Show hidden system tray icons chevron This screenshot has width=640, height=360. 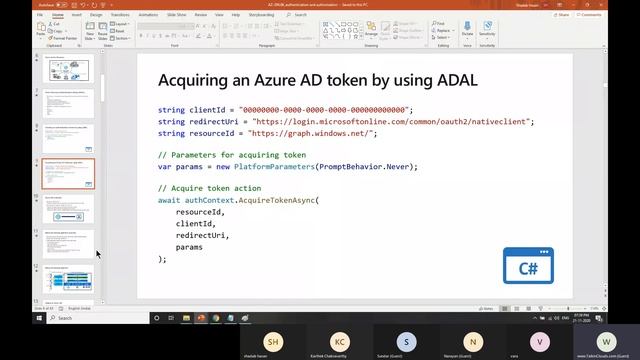(x=535, y=318)
